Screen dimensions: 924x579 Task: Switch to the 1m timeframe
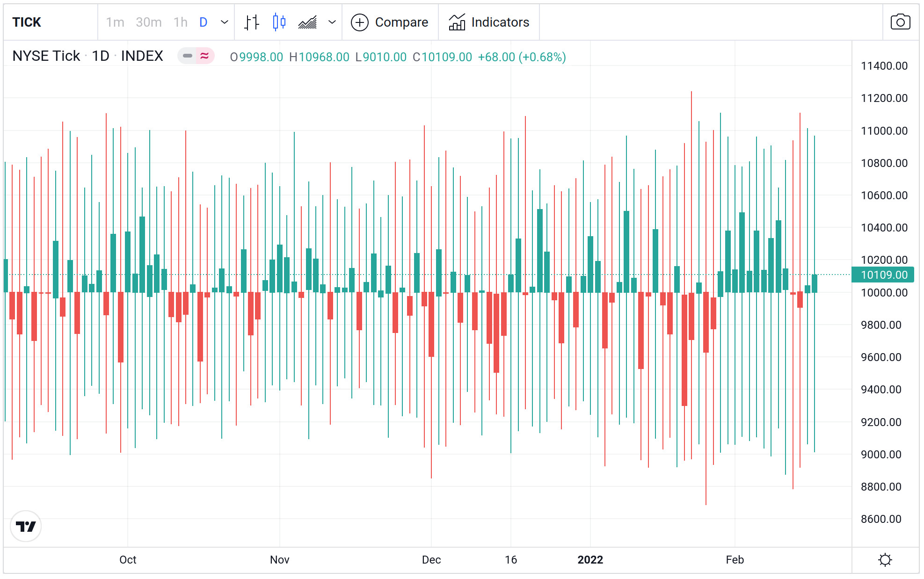(116, 22)
